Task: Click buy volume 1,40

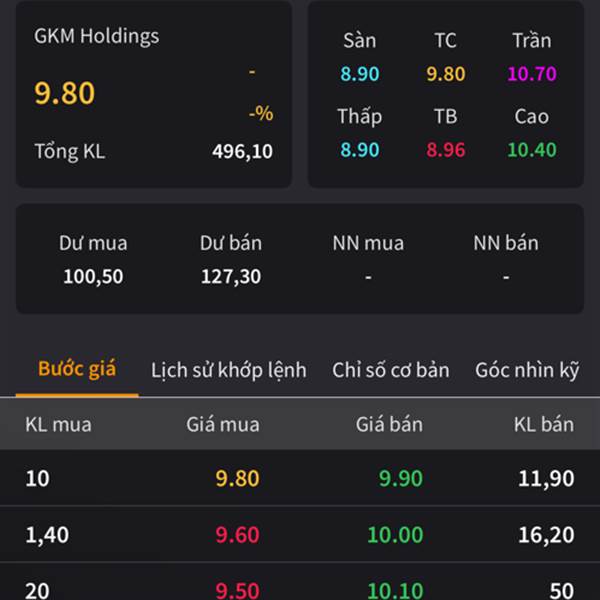Action: point(47,535)
